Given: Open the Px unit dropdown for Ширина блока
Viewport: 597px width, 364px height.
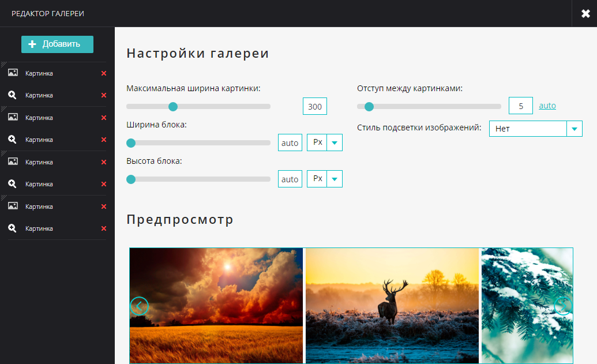Looking at the screenshot, I should point(333,142).
